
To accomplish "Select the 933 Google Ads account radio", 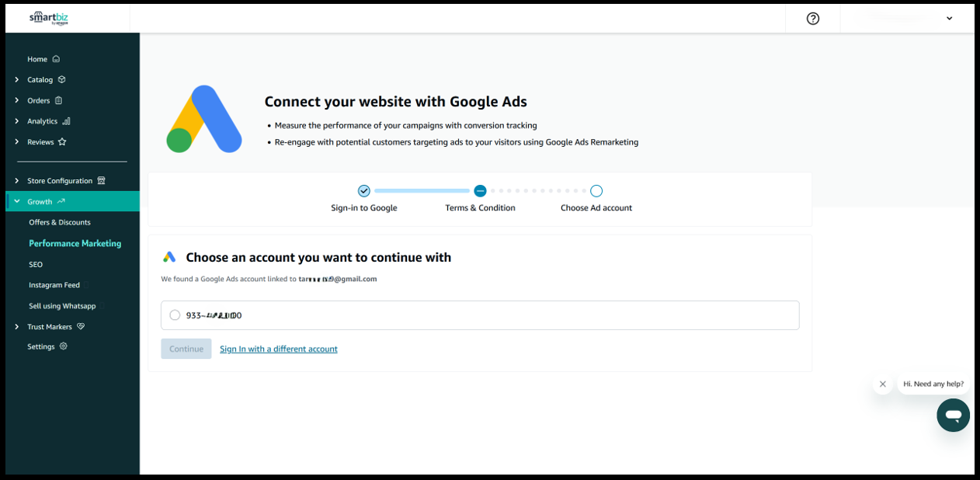I will (x=175, y=315).
